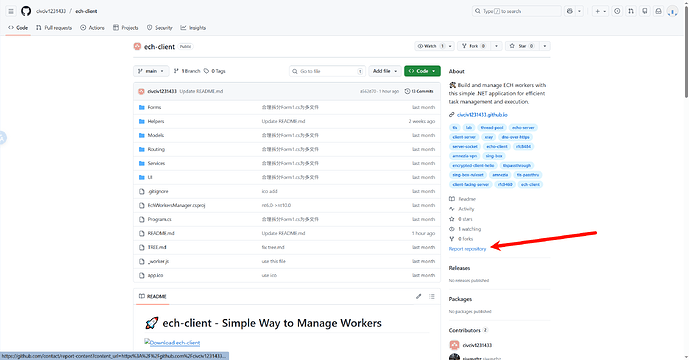This screenshot has width=689, height=360.
Task: Open the user avatar menu
Action: (x=672, y=11)
